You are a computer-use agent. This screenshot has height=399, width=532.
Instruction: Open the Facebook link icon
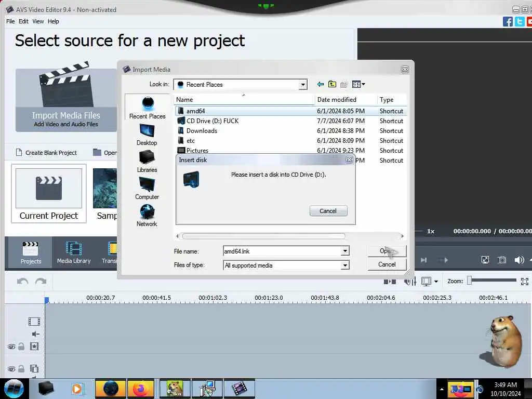[x=508, y=22]
